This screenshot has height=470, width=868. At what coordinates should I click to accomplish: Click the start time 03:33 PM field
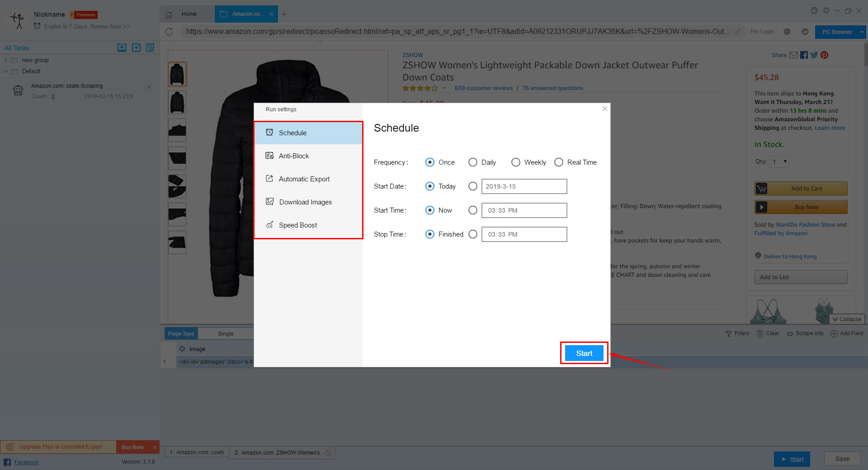coord(524,210)
